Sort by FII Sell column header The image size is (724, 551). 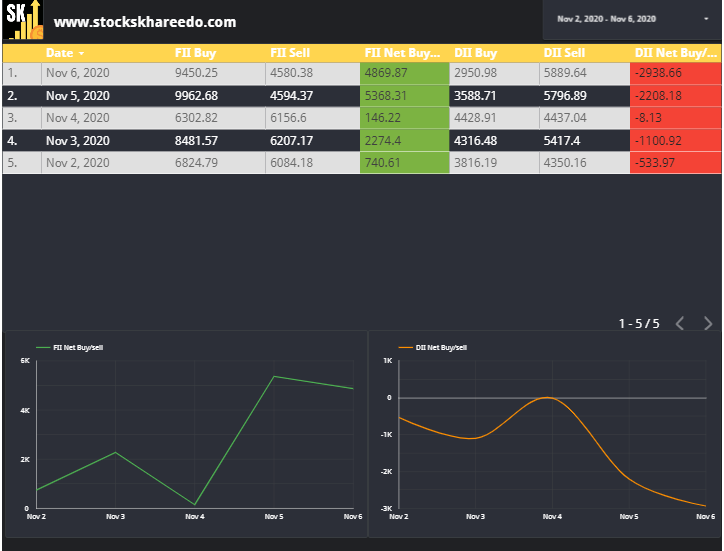pyautogui.click(x=290, y=53)
